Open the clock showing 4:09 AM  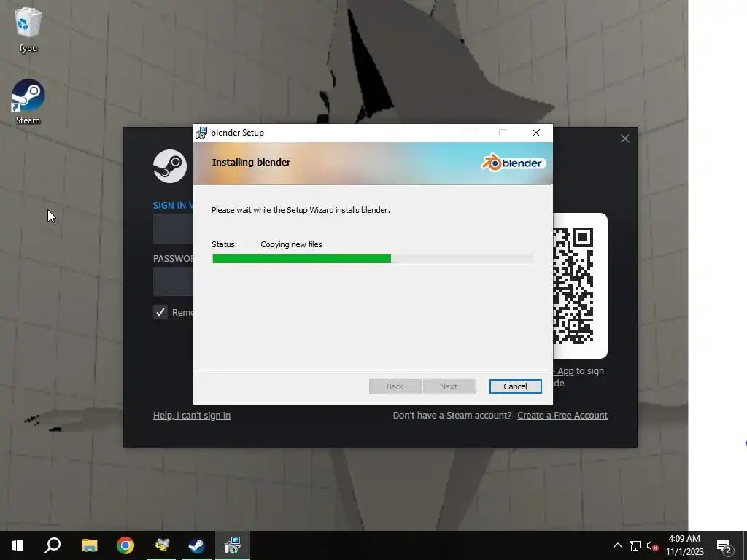pos(684,545)
